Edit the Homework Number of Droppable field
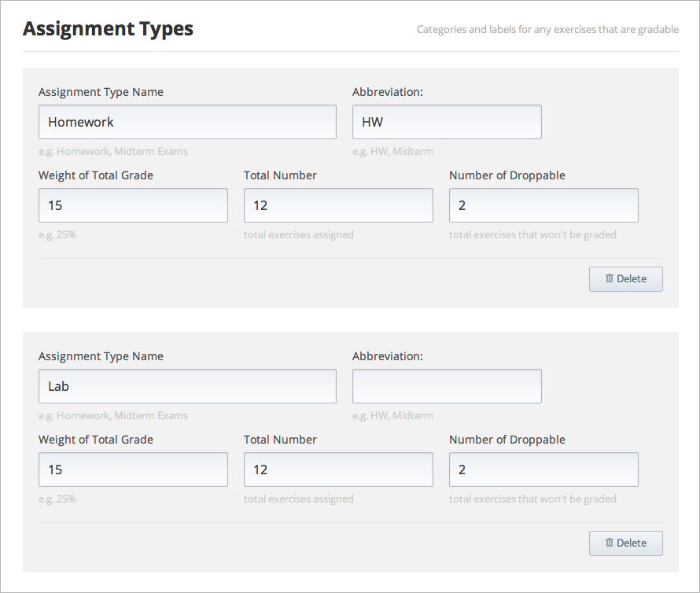 (543, 205)
